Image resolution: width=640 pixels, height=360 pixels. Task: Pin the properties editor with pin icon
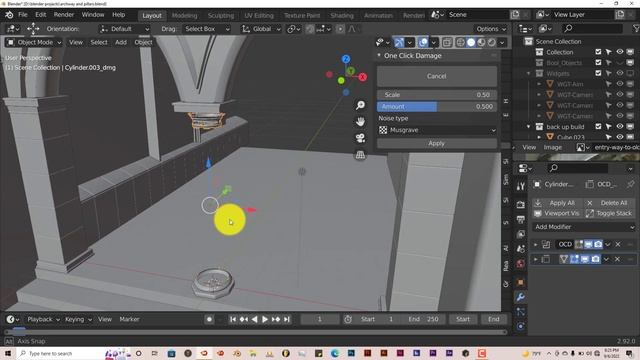(631, 184)
